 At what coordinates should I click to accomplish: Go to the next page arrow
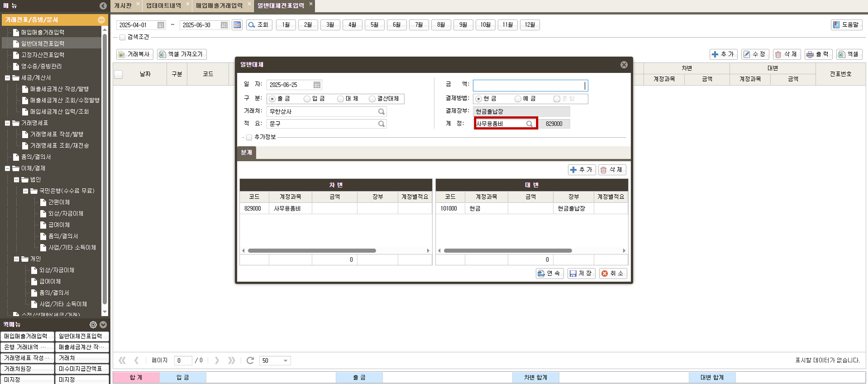(x=217, y=360)
